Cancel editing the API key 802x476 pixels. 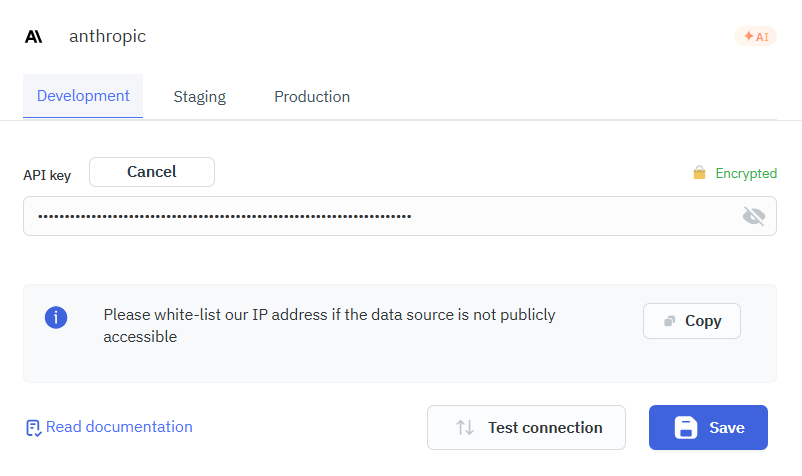click(152, 172)
